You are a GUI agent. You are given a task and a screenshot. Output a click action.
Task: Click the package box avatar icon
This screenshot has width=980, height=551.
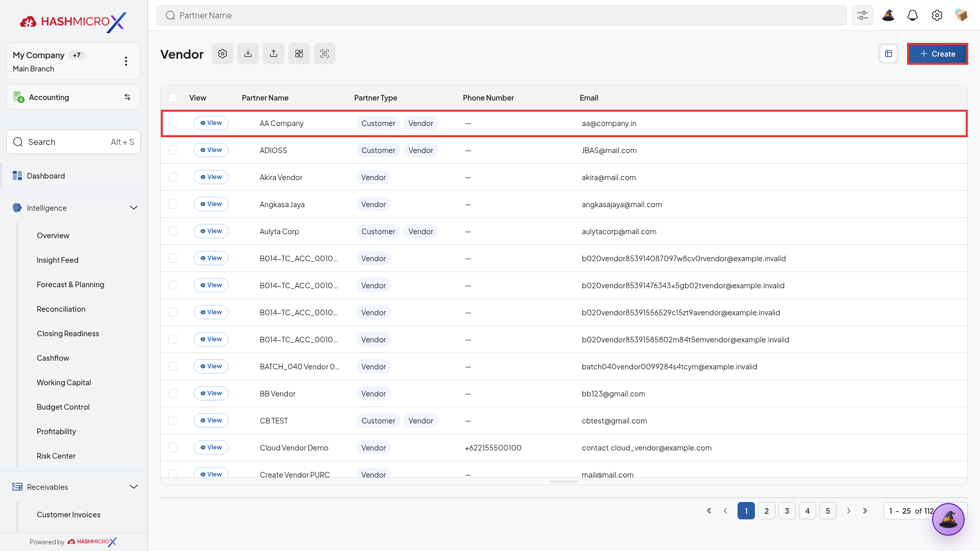point(962,15)
